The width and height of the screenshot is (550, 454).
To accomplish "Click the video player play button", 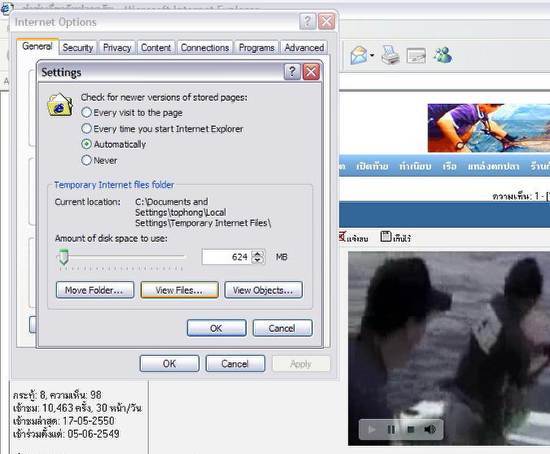I will point(372,429).
